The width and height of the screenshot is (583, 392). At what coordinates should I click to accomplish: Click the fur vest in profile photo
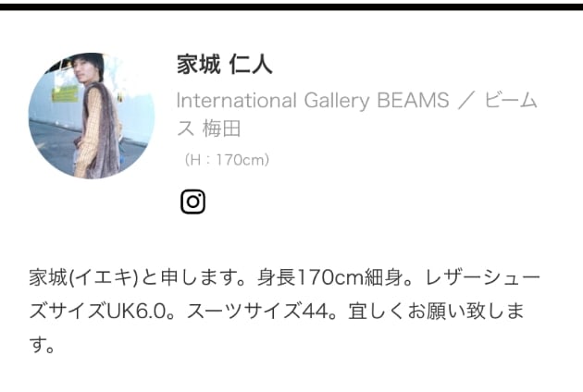pos(101,130)
